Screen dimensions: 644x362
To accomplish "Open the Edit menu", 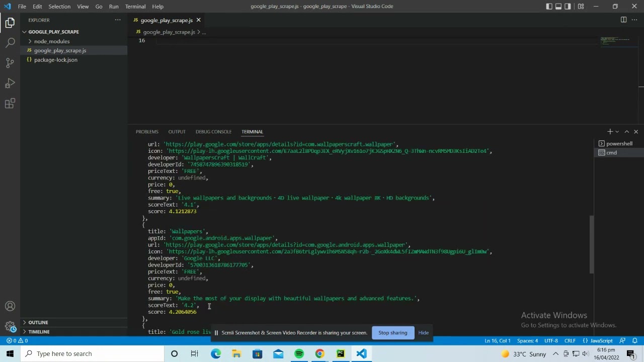I will pyautogui.click(x=38, y=7).
